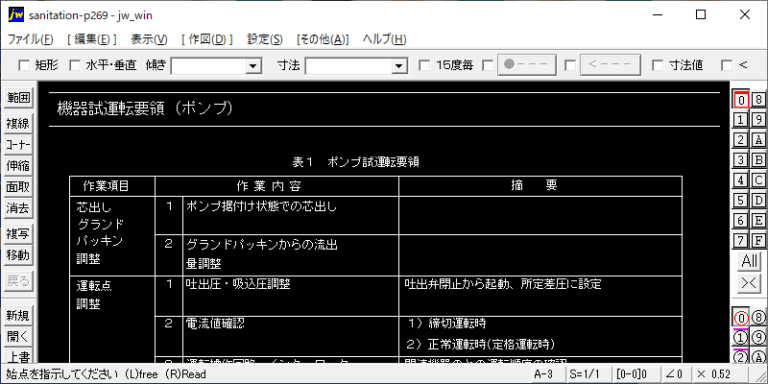Select the 複写 copy tool
The image size is (768, 384).
[19, 234]
